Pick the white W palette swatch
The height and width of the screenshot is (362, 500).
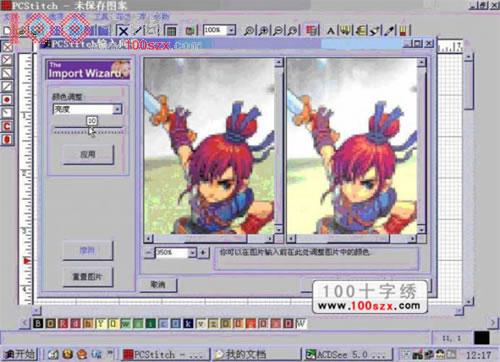coord(301,323)
